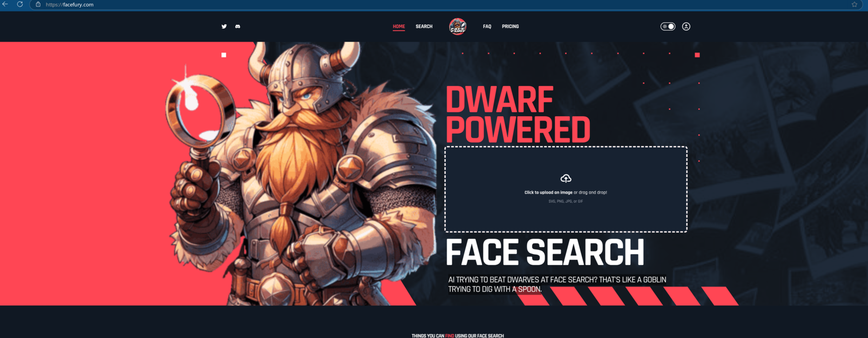Toggle the light/dark theme switch

pos(668,26)
